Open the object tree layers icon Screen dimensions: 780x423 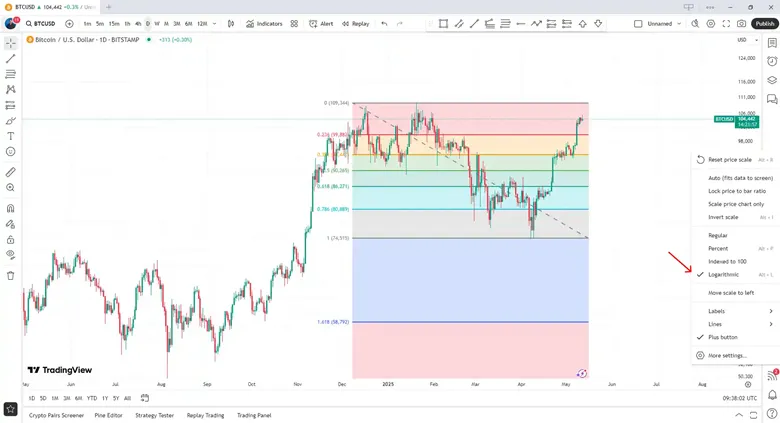tap(772, 80)
